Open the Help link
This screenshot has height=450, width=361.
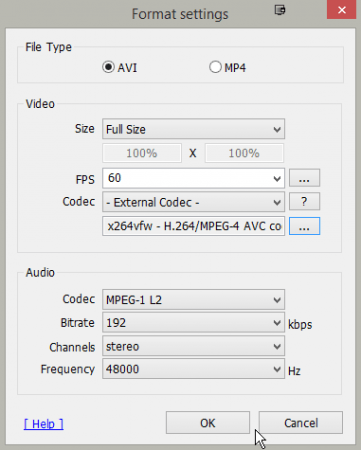pyautogui.click(x=44, y=424)
